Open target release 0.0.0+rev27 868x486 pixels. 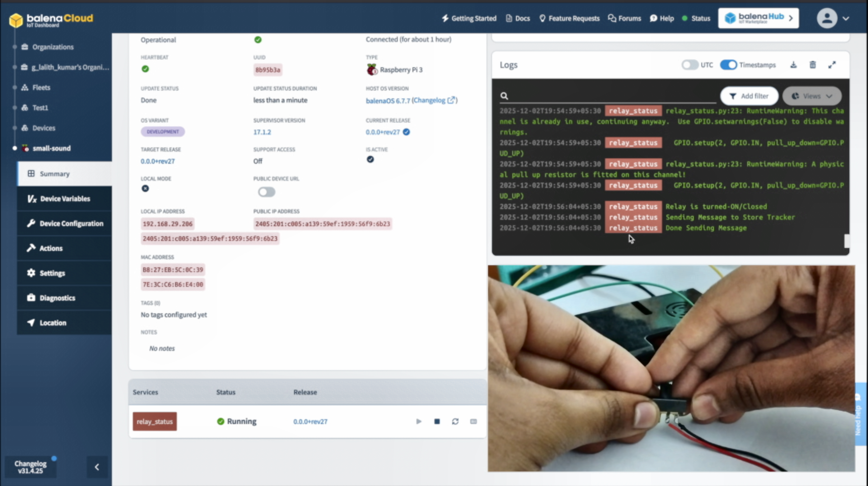[158, 161]
